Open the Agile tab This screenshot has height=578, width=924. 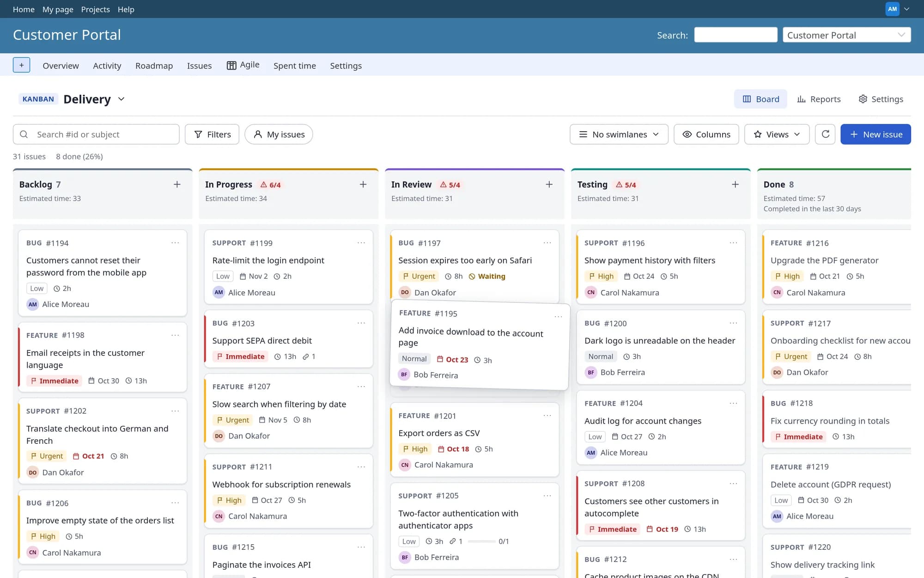[x=243, y=65]
